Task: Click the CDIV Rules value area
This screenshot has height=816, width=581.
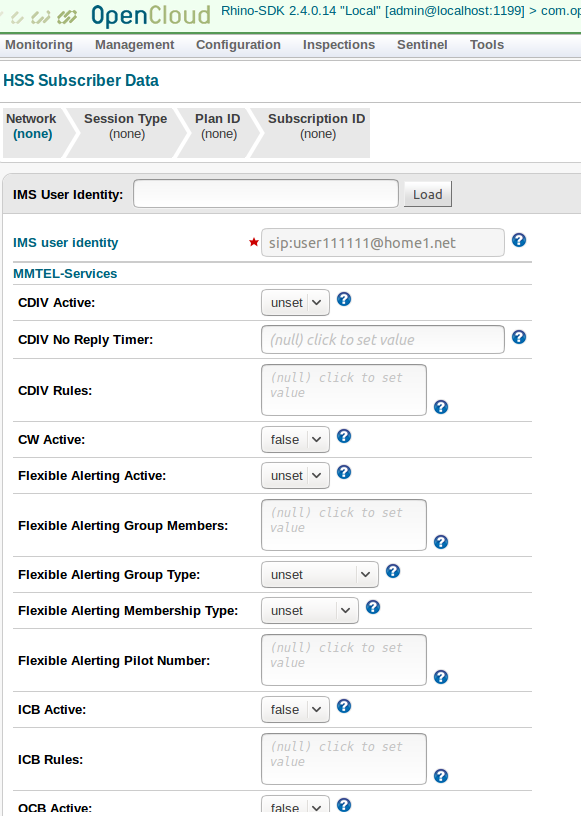Action: 343,386
